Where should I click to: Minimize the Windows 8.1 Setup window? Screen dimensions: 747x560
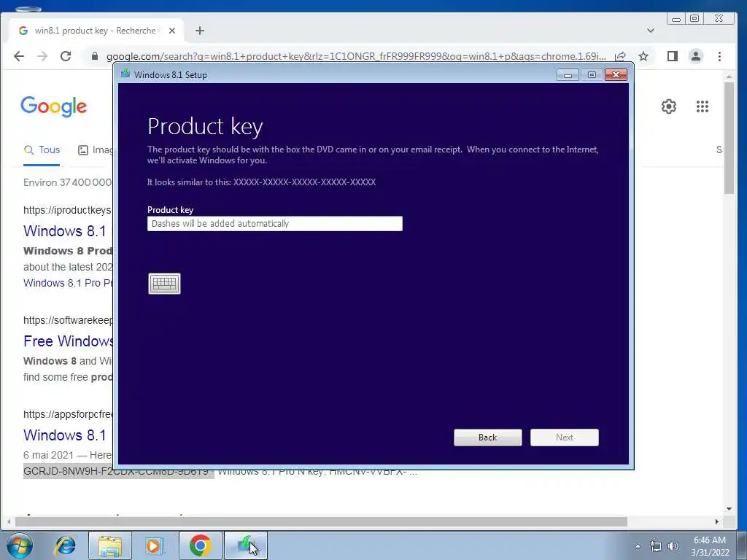pyautogui.click(x=568, y=75)
